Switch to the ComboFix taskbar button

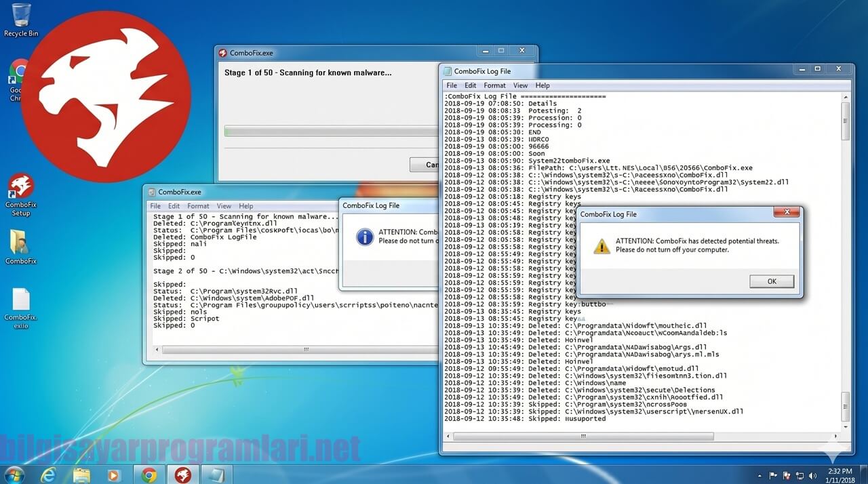(183, 474)
